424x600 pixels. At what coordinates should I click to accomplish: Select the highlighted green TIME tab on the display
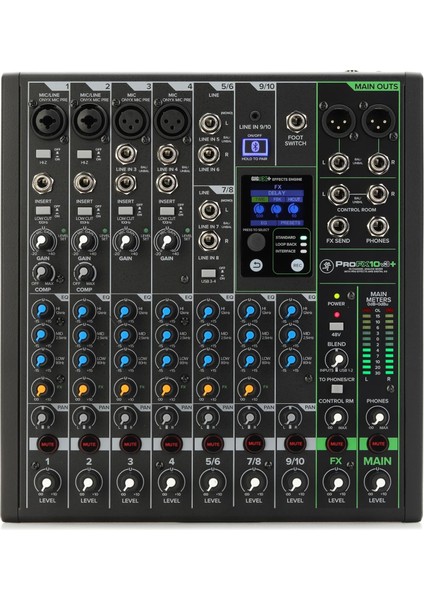click(259, 199)
